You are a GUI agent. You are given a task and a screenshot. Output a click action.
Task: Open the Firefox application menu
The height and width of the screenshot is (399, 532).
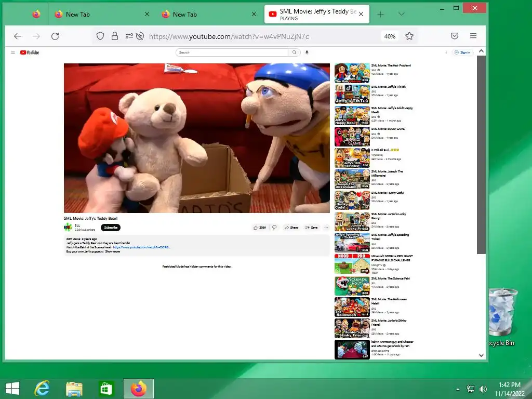(x=473, y=36)
